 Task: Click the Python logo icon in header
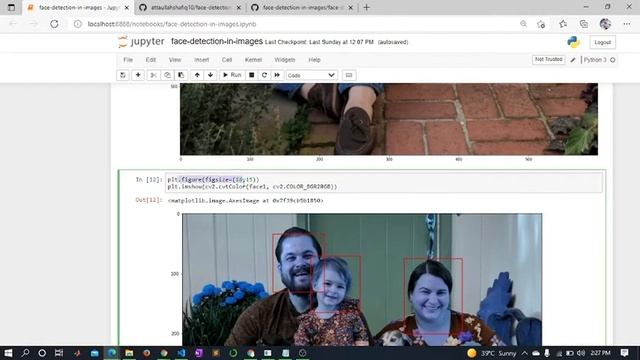pyautogui.click(x=573, y=42)
